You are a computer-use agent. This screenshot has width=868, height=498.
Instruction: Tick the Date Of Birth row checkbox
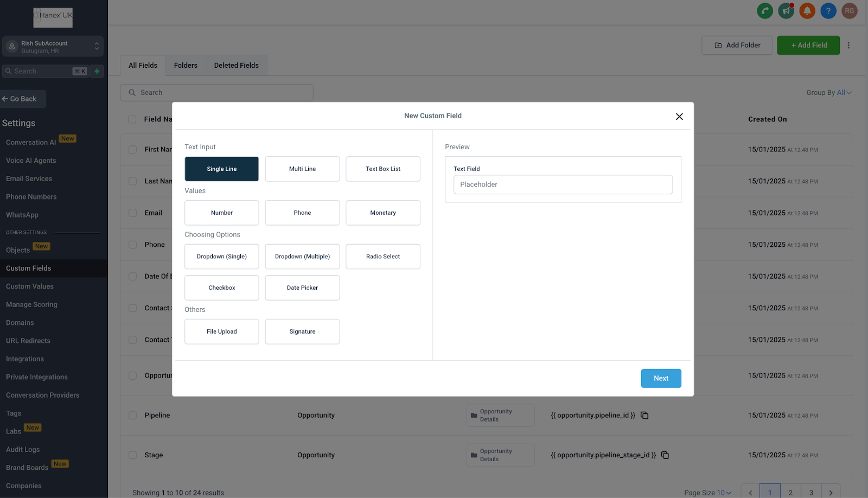(x=132, y=277)
